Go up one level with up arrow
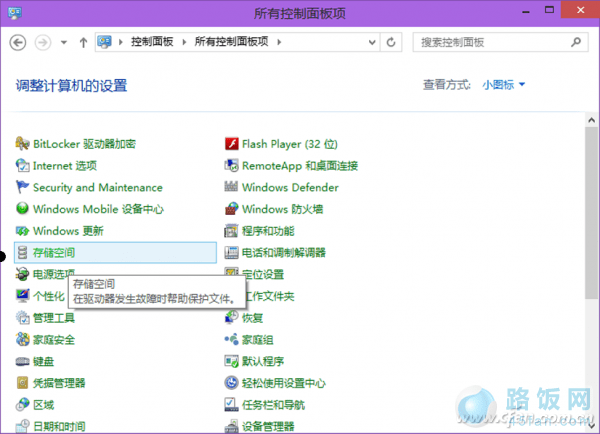The width and height of the screenshot is (600, 434). pos(83,42)
